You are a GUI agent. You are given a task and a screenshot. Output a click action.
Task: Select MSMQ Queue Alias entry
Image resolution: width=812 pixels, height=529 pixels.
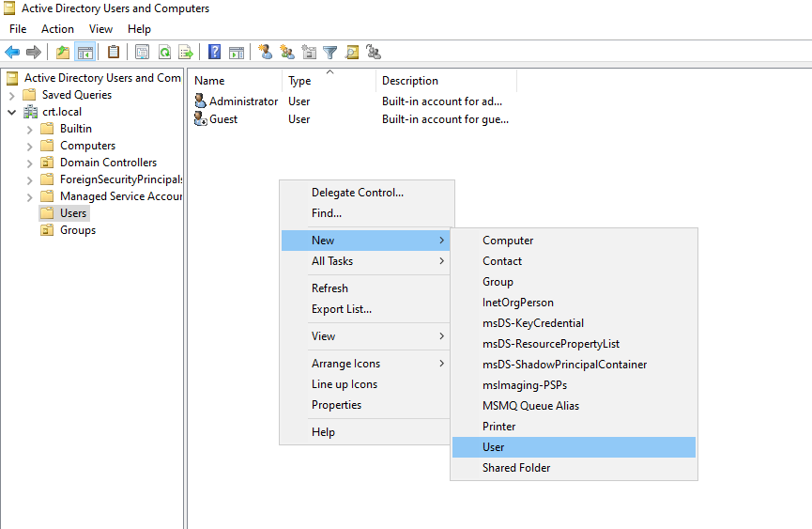click(x=574, y=406)
